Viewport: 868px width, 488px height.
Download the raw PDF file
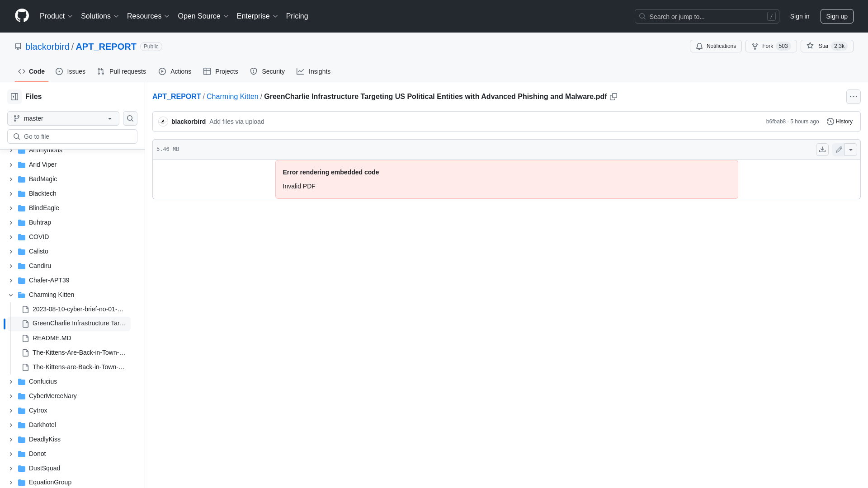click(x=822, y=150)
